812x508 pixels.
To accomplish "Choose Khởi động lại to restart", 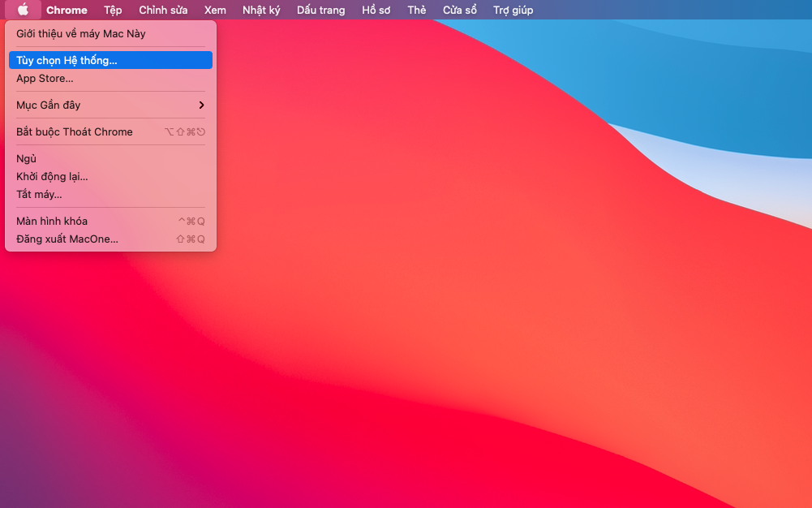I will (110, 177).
